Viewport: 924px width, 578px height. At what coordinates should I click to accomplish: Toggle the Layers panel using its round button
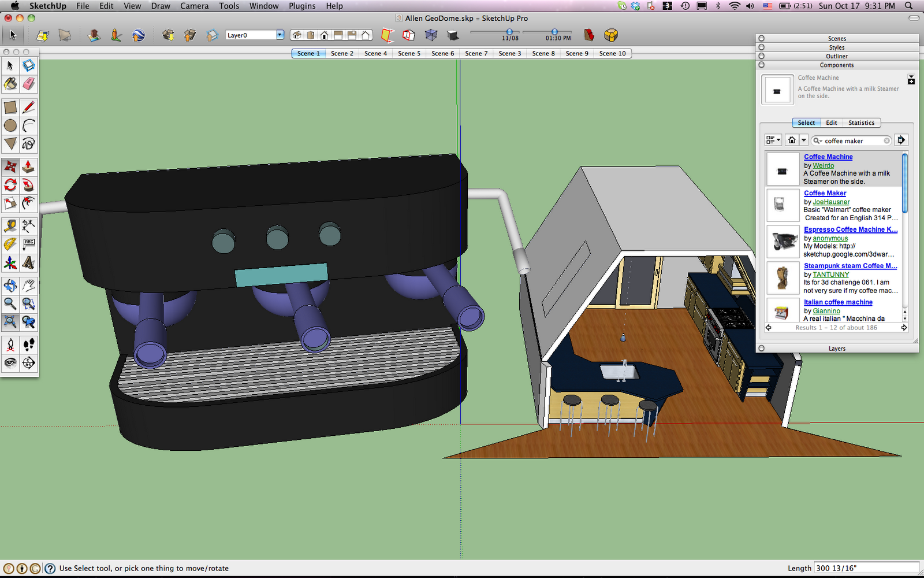[762, 349]
